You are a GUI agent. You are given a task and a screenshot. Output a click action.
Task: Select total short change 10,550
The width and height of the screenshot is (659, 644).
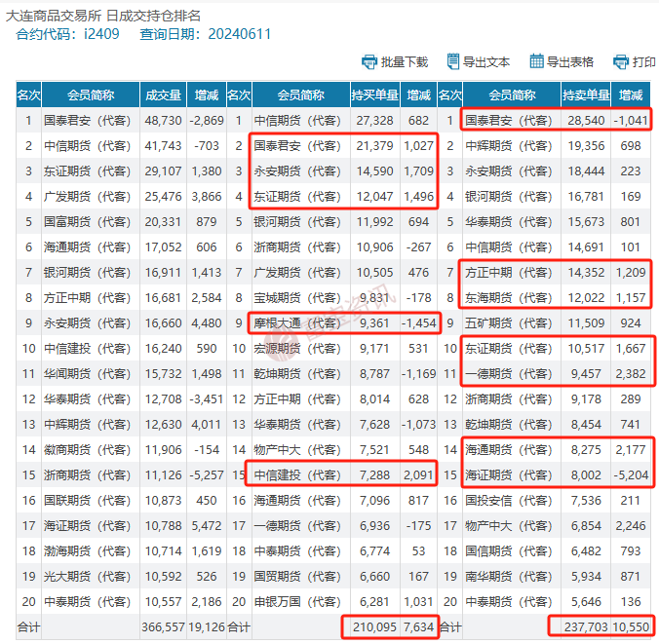(x=631, y=626)
